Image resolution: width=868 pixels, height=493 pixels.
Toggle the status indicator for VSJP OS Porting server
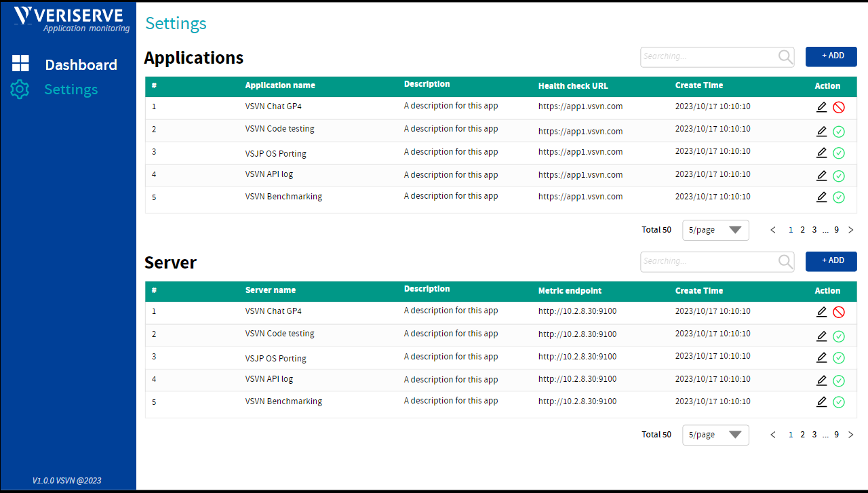[839, 357]
